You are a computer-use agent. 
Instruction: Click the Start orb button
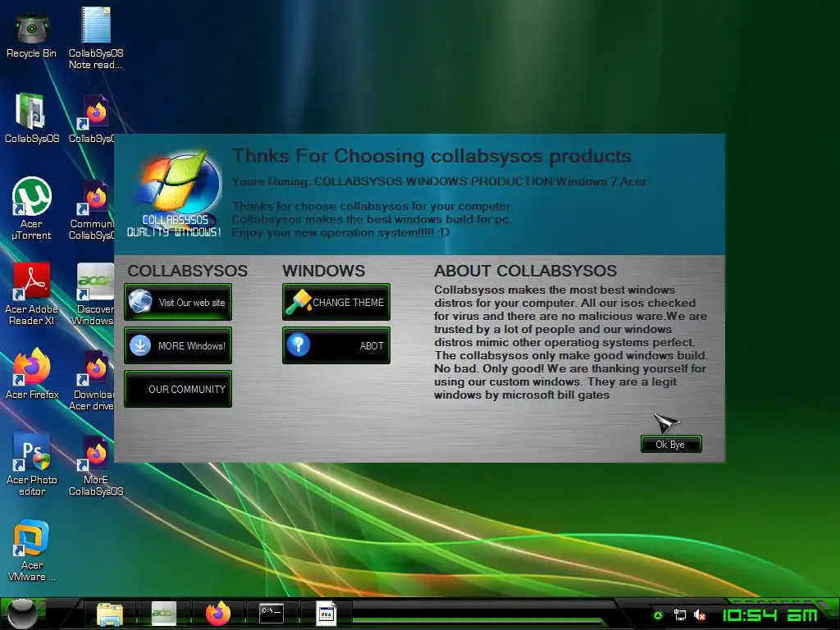21,614
